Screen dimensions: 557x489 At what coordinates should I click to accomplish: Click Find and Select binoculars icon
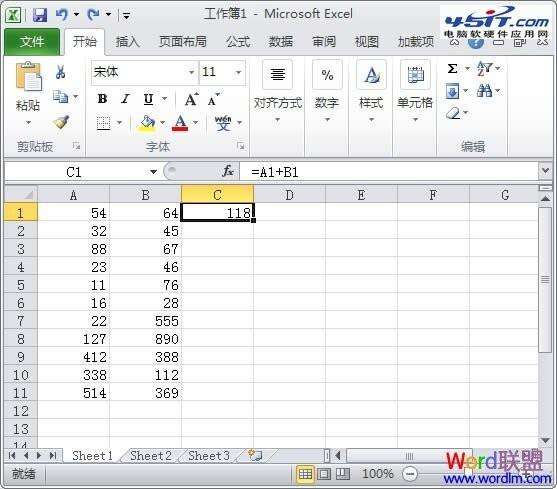point(485,91)
